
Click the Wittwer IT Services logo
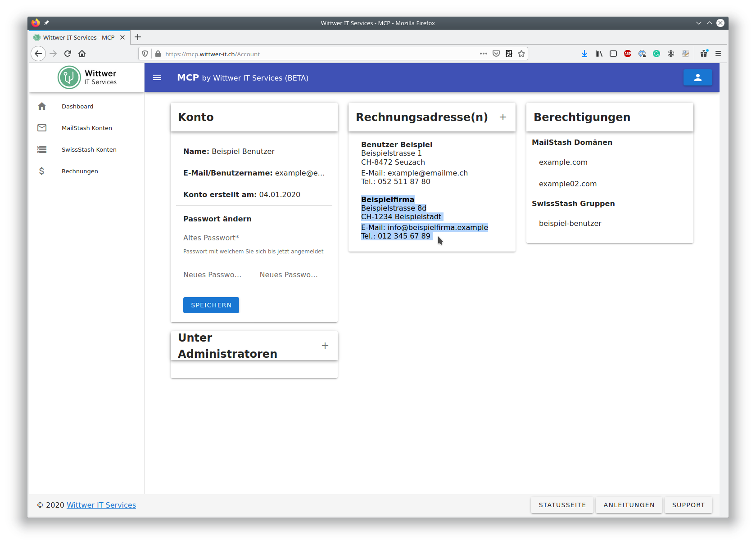pos(87,77)
